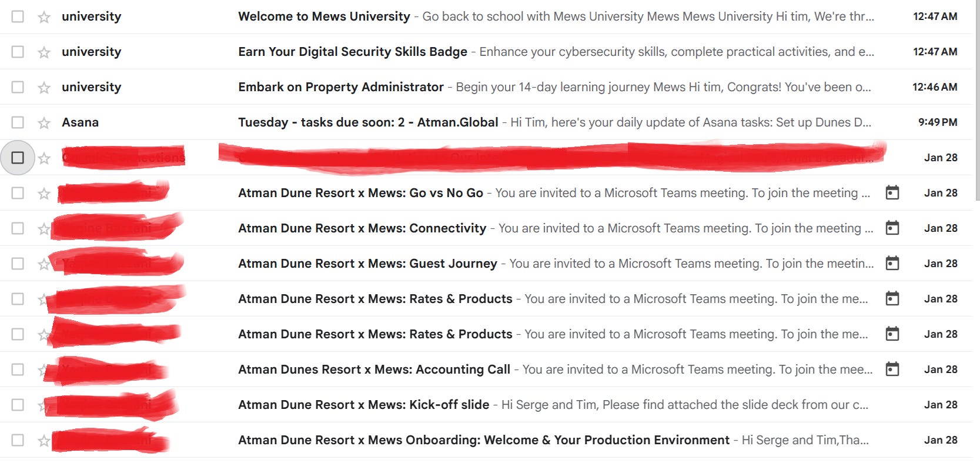Click calendar icon on Accounting Call invite
Screen dimensions: 980x466
(892, 369)
